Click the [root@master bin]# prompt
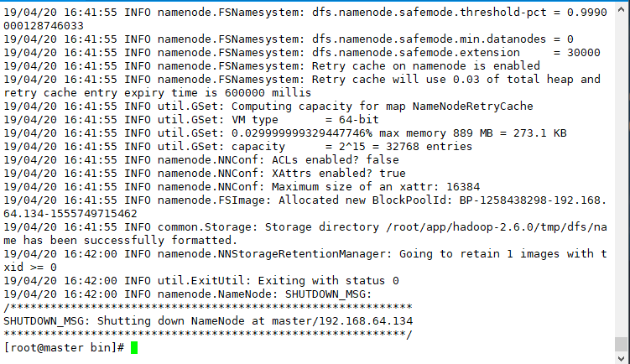Viewport: 630px width, 364px height. pos(64,347)
